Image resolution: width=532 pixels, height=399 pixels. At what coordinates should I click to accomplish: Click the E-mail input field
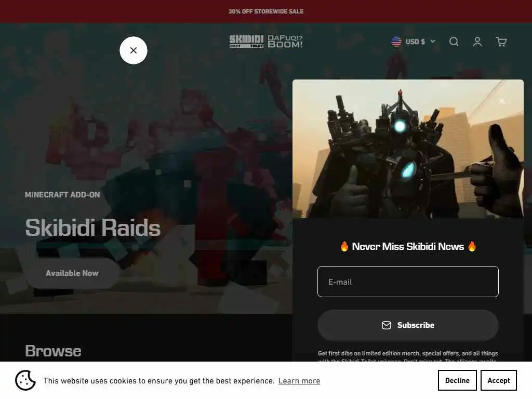[x=408, y=282]
